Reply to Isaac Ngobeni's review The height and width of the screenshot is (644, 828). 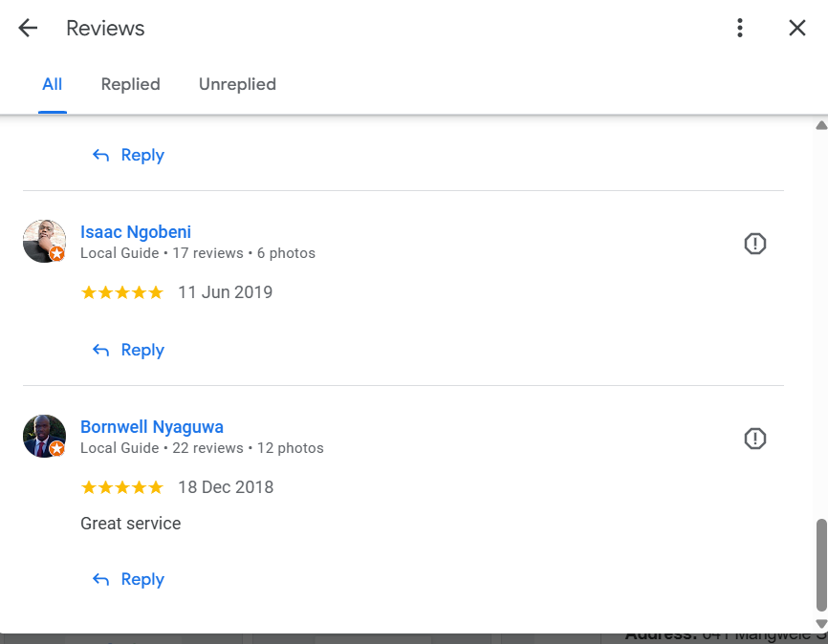click(129, 351)
